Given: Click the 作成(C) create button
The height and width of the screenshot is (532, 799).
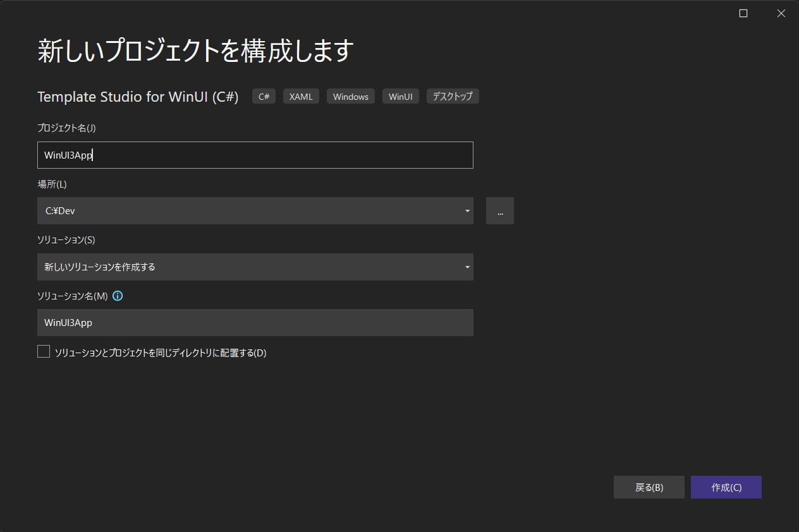Looking at the screenshot, I should pyautogui.click(x=726, y=487).
